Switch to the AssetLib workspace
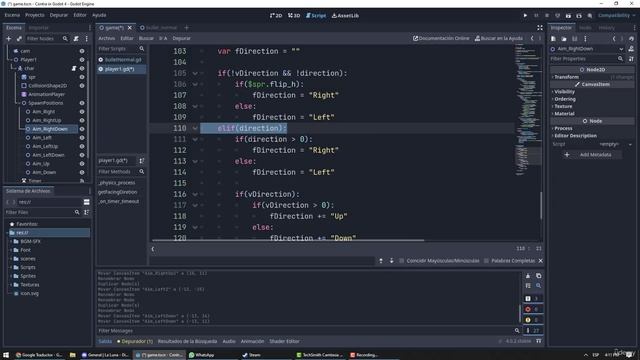 coord(345,16)
